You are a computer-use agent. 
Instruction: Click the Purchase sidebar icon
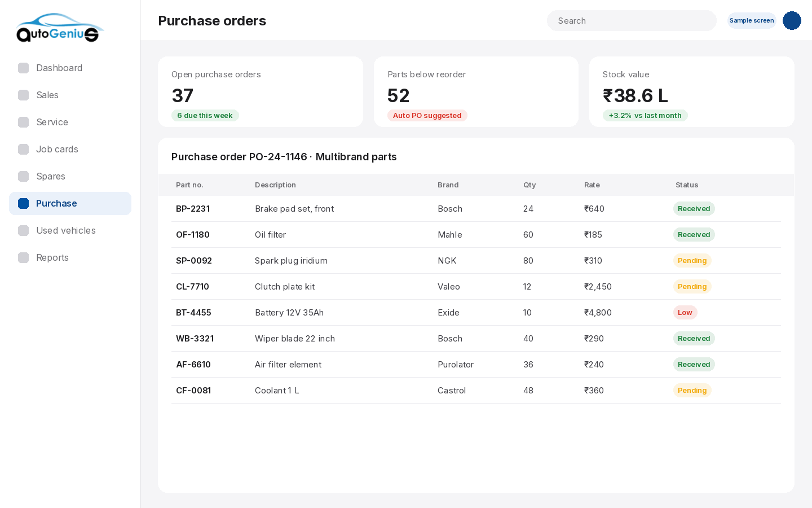[x=23, y=203]
